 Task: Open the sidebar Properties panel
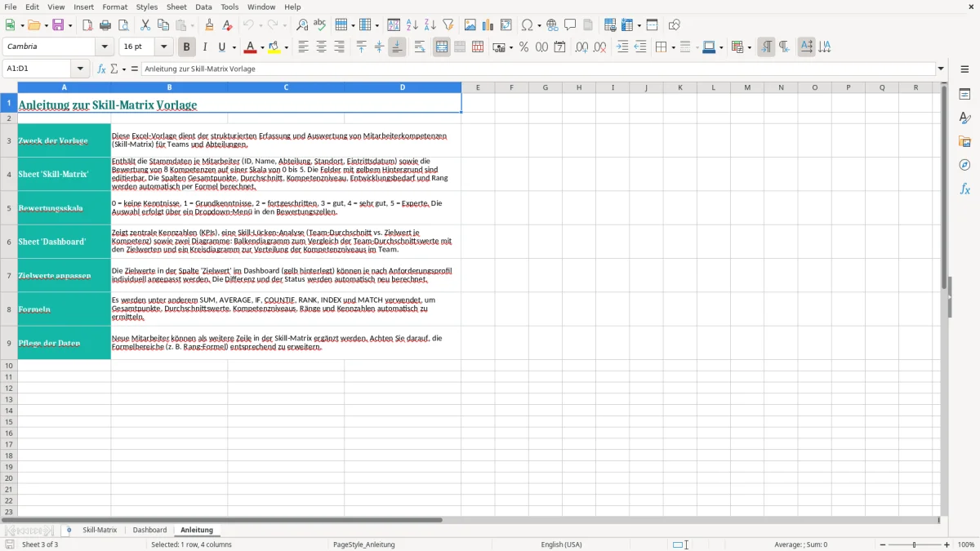(964, 95)
